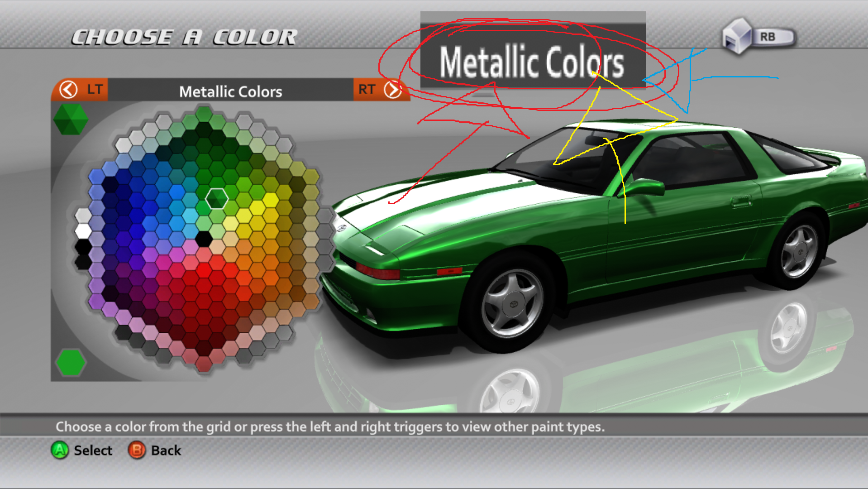
Task: Click the faceted green preview hexagon
Action: click(x=71, y=119)
